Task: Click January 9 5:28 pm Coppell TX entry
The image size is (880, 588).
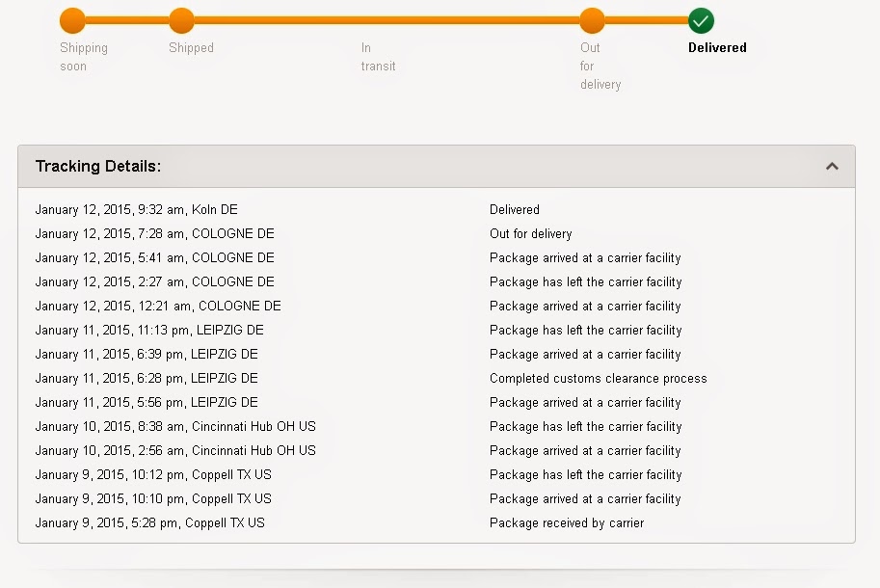Action: tap(149, 522)
